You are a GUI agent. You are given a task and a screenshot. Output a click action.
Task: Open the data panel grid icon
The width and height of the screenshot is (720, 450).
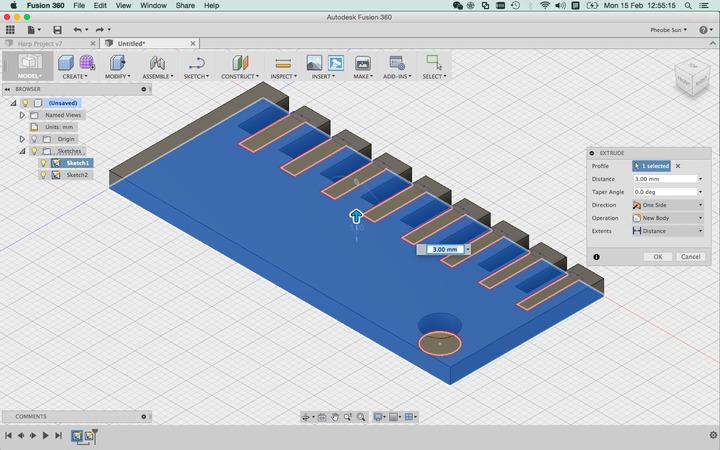click(10, 30)
